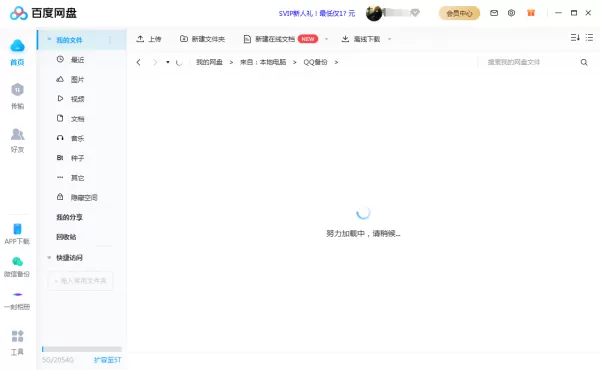600x370 pixels.
Task: Maximize the Baidu Netdisk window
Action: 574,13
